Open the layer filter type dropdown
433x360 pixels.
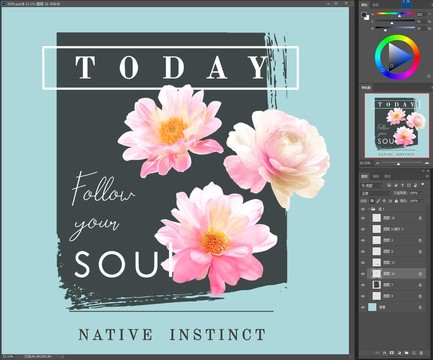tap(372, 185)
